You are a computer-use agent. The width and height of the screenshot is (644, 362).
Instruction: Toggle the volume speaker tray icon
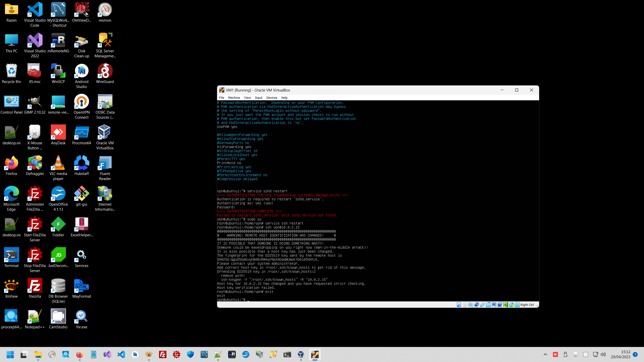(x=603, y=354)
